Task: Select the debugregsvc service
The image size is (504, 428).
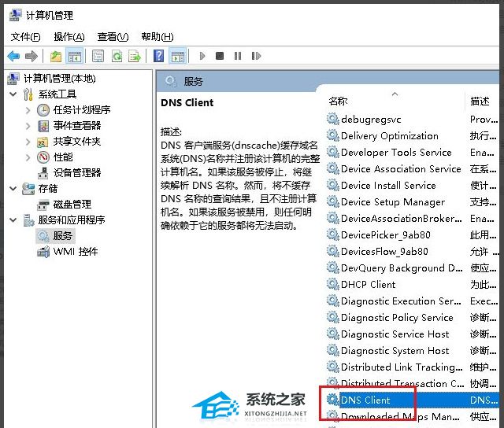Action: pyautogui.click(x=413, y=120)
